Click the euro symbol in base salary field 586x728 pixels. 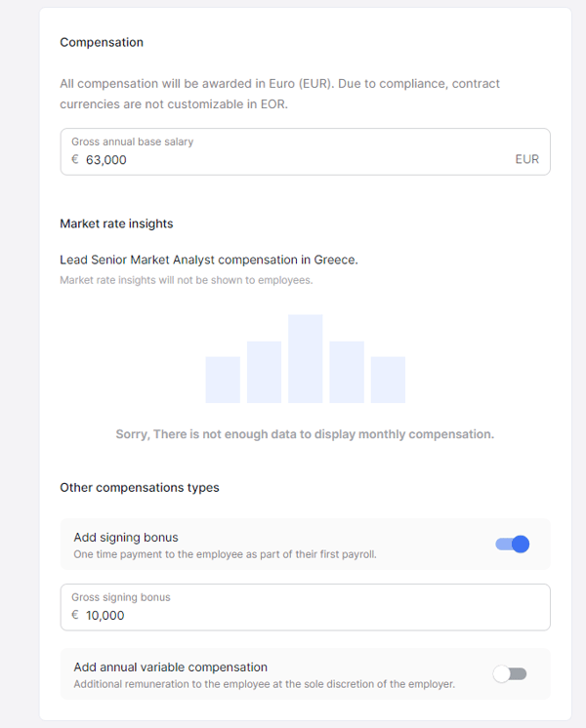click(x=75, y=159)
